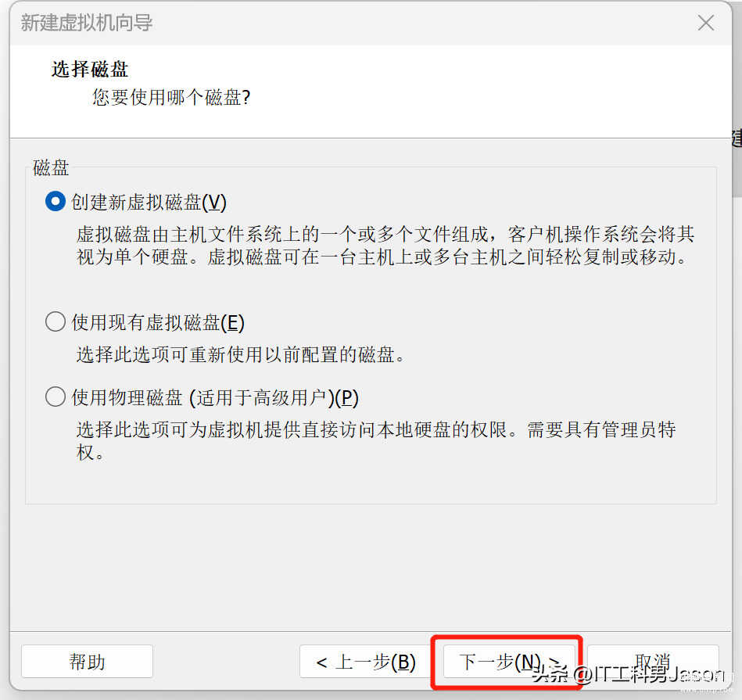
Task: Choose the 使用现有虚拟磁盘(E) radio button
Action: click(56, 321)
